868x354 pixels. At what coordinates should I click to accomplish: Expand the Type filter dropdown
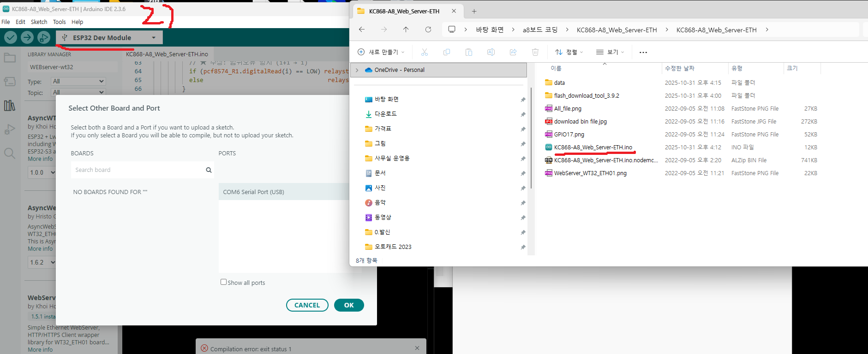[x=78, y=81]
